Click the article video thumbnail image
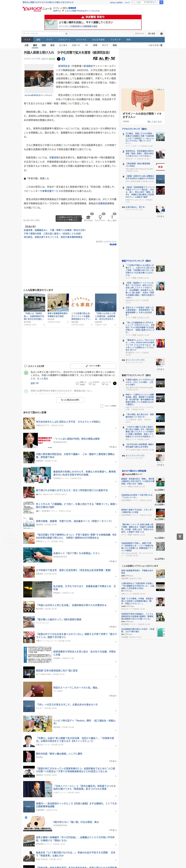Screen dimensions: 186x868 coord(39,79)
